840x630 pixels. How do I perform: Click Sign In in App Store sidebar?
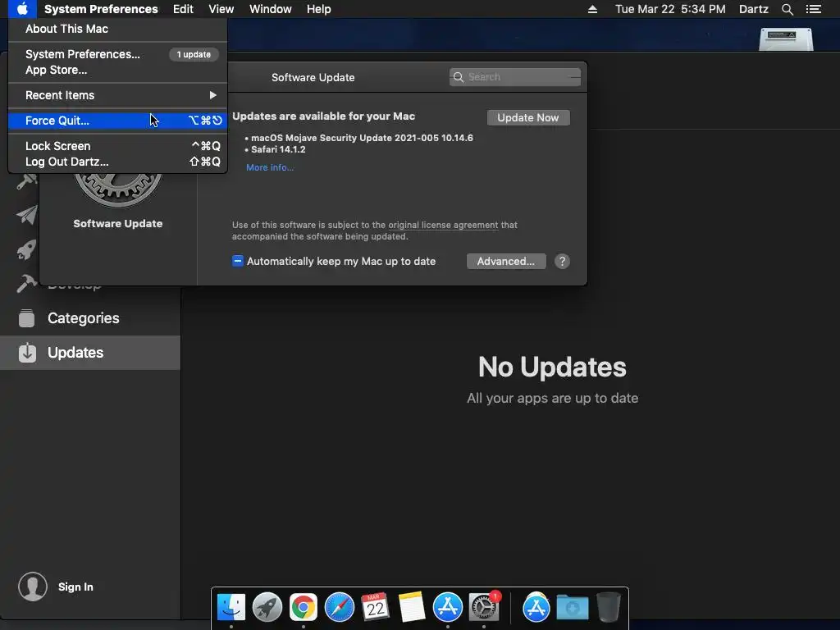[x=75, y=587]
